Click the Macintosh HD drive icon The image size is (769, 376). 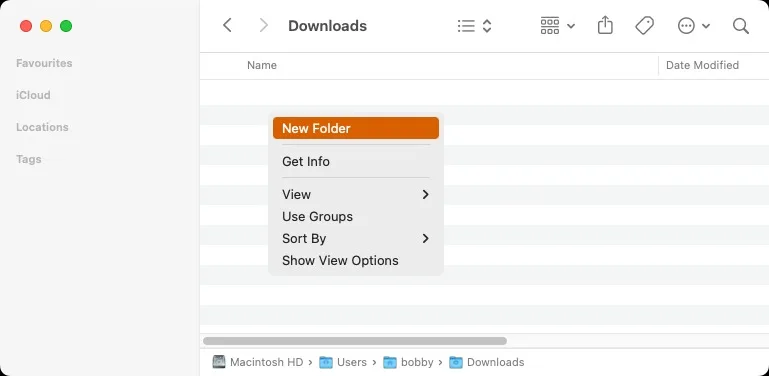[219, 362]
